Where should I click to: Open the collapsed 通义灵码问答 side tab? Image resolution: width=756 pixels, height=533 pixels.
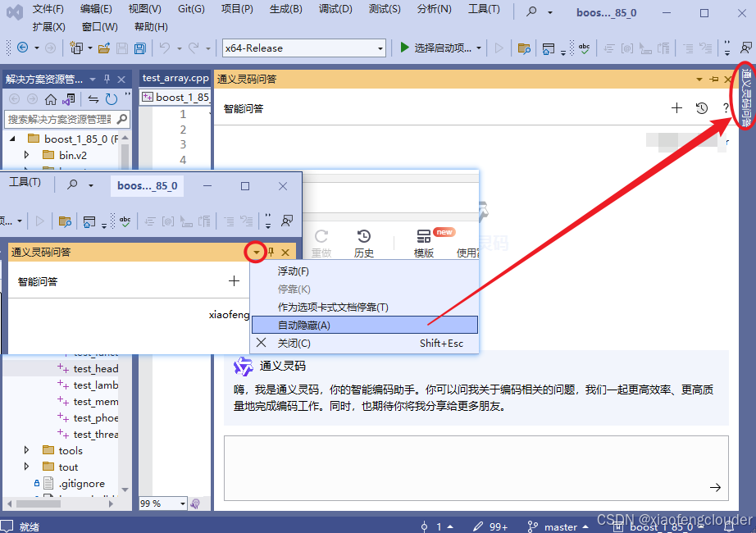click(x=746, y=97)
